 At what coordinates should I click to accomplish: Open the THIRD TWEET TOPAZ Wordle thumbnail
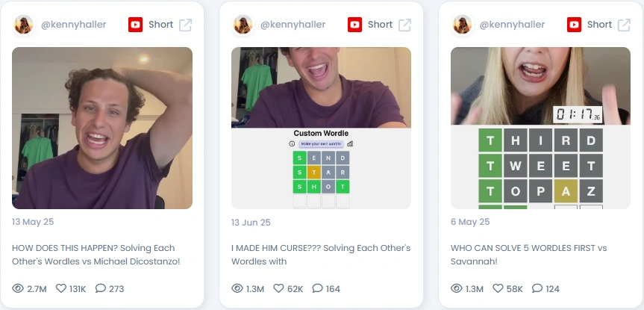click(x=540, y=128)
